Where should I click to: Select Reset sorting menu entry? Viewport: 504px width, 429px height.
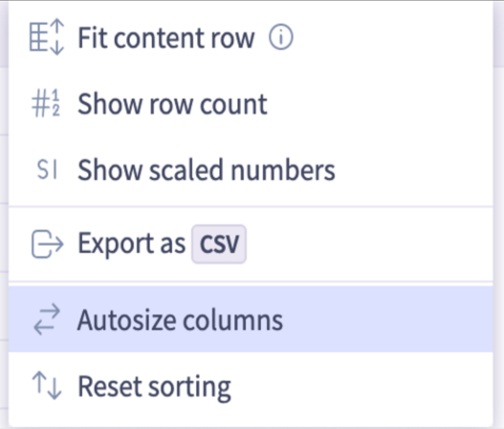[153, 386]
